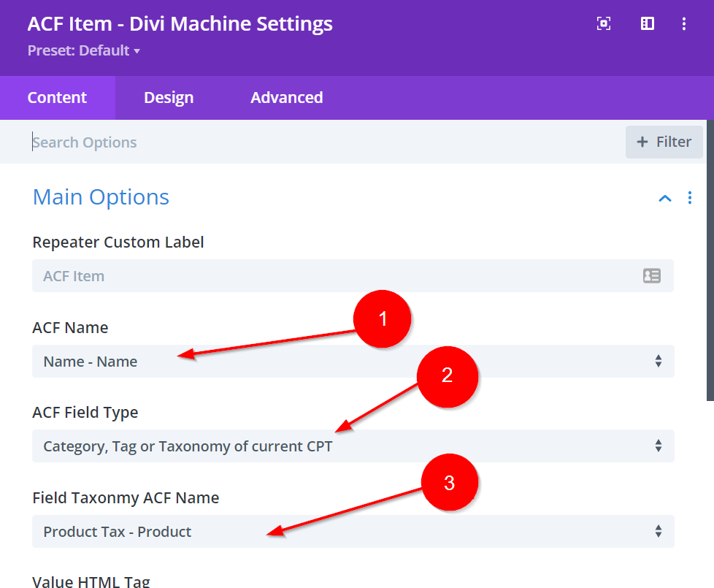The image size is (714, 588).
Task: Open the Preset: Default dropdown
Action: pyautogui.click(x=84, y=51)
